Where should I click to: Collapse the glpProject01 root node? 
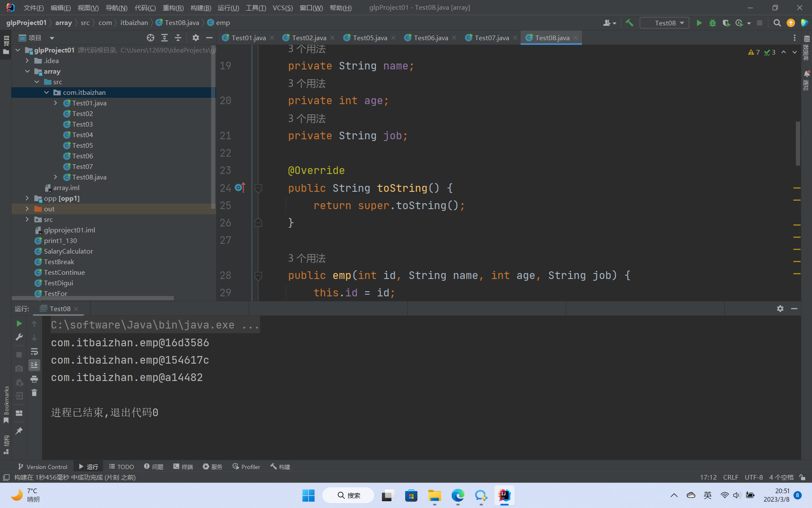coord(18,50)
